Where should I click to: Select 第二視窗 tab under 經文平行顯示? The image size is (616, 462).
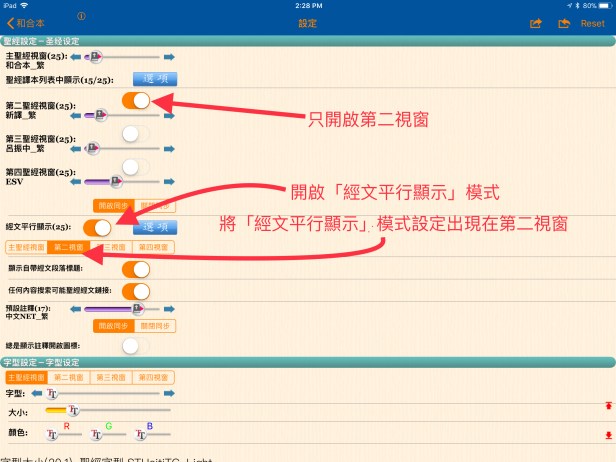(x=69, y=246)
